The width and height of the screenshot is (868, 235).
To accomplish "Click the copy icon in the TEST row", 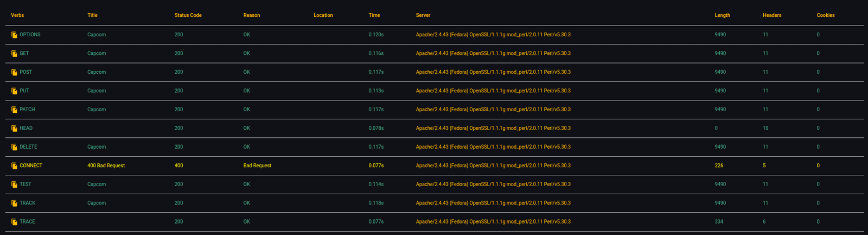I will click(x=14, y=185).
